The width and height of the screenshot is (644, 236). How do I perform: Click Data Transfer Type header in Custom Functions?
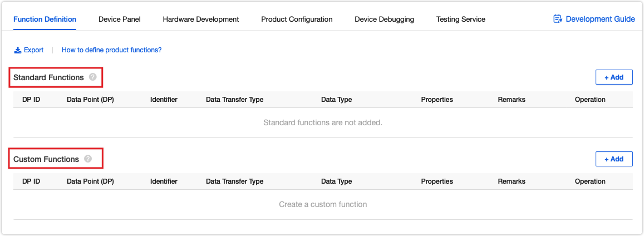click(234, 181)
